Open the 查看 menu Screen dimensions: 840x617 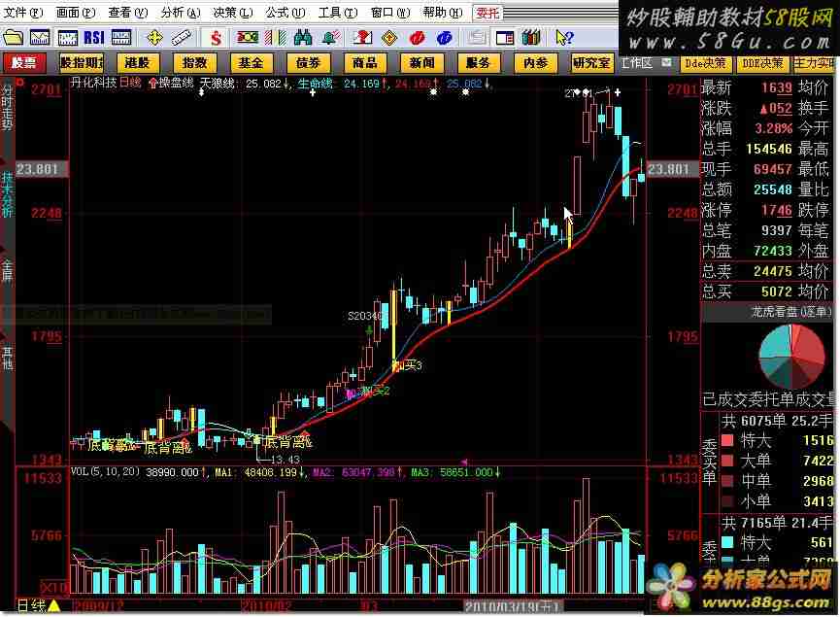[x=127, y=13]
